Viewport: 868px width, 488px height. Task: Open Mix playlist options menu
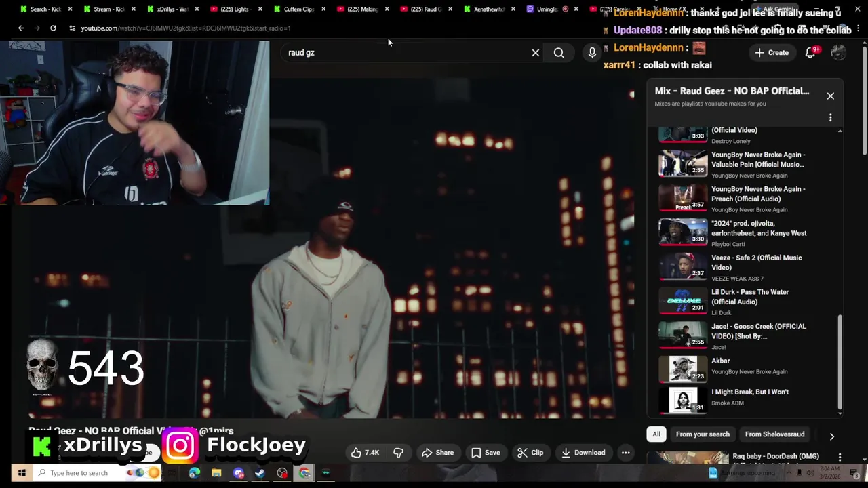click(x=830, y=117)
